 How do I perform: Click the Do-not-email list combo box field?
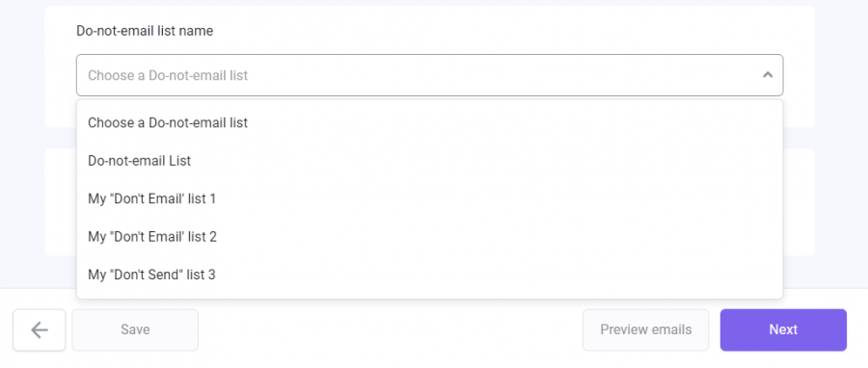click(429, 75)
